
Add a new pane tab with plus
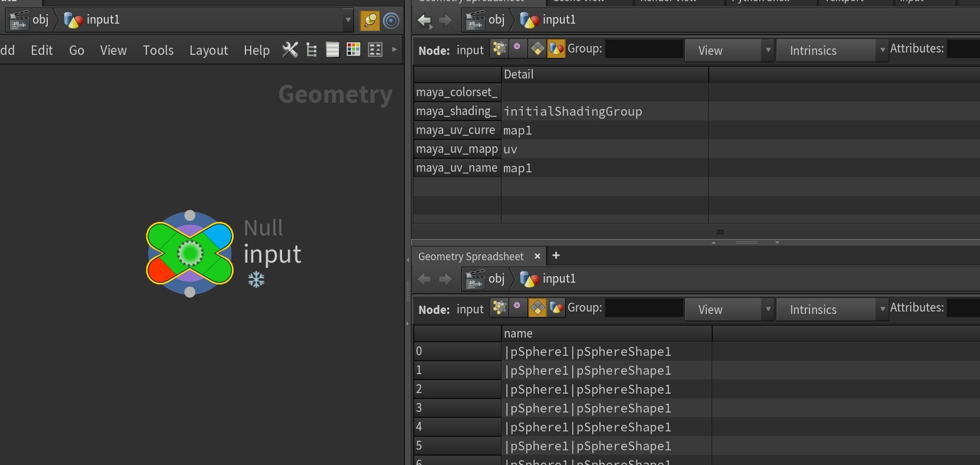click(x=556, y=256)
